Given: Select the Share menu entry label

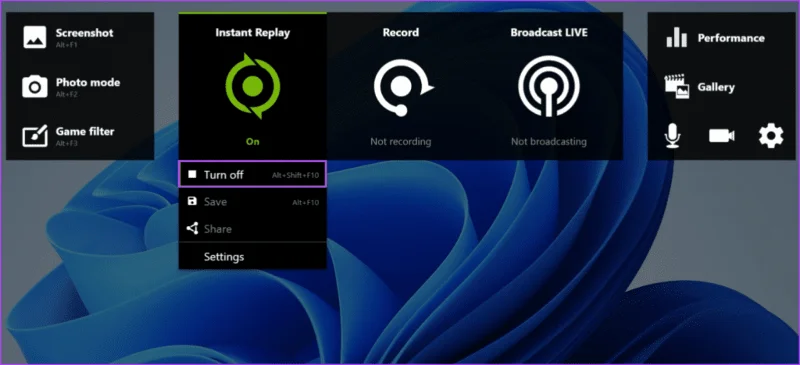Looking at the screenshot, I should [217, 229].
